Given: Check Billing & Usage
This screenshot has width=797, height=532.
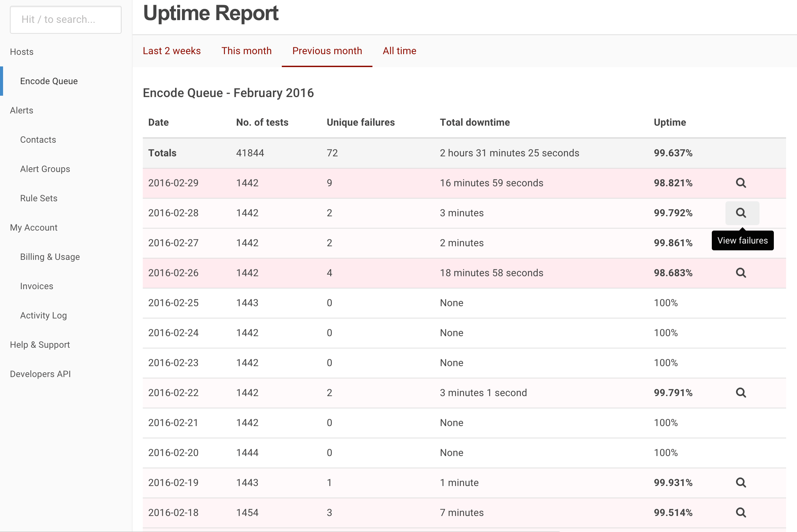Looking at the screenshot, I should [x=50, y=257].
